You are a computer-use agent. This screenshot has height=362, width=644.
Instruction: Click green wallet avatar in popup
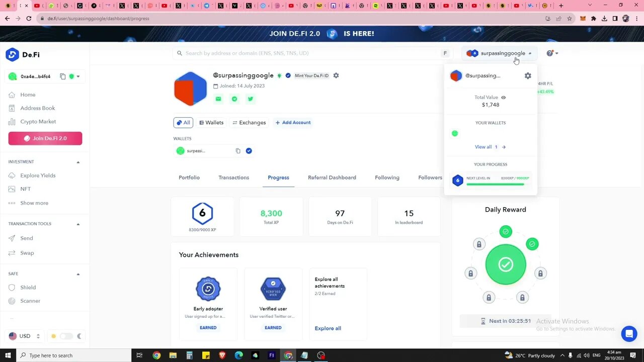455,133
